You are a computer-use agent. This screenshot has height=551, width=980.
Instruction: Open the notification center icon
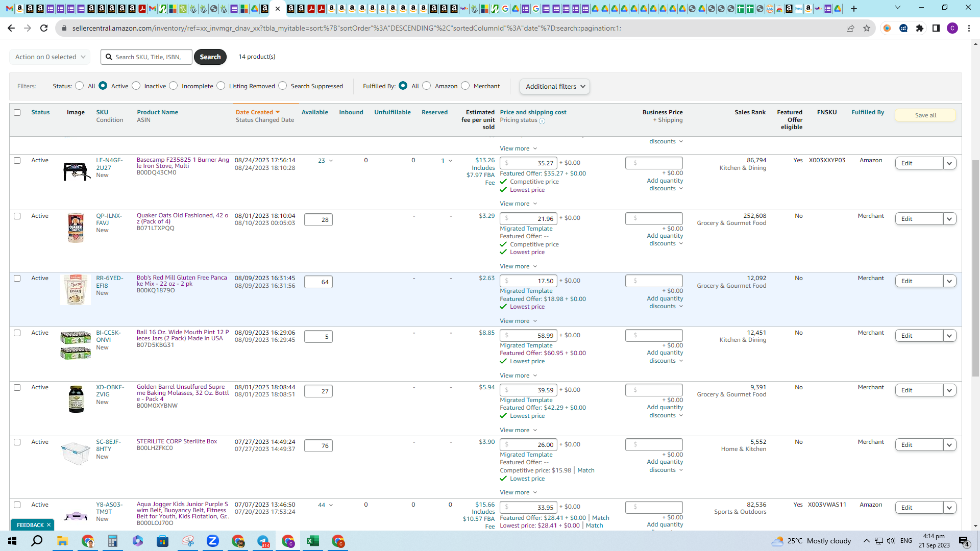(964, 541)
